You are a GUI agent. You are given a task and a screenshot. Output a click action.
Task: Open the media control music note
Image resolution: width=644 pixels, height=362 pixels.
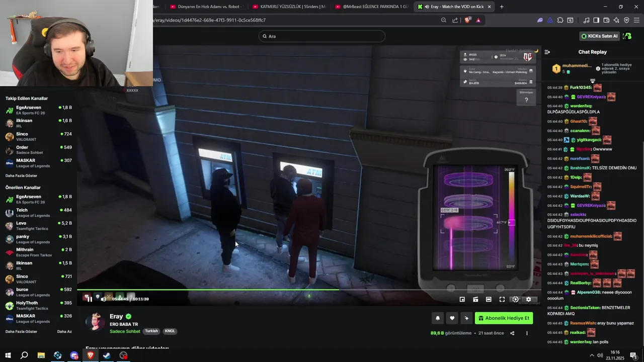[586, 20]
